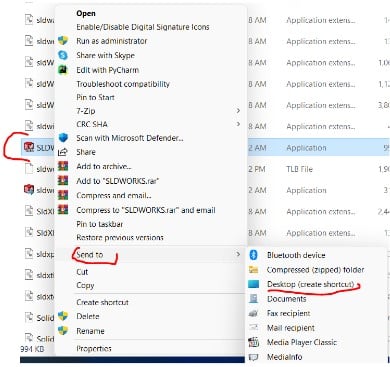
Task: Select Pin to taskbar
Action: (100, 224)
